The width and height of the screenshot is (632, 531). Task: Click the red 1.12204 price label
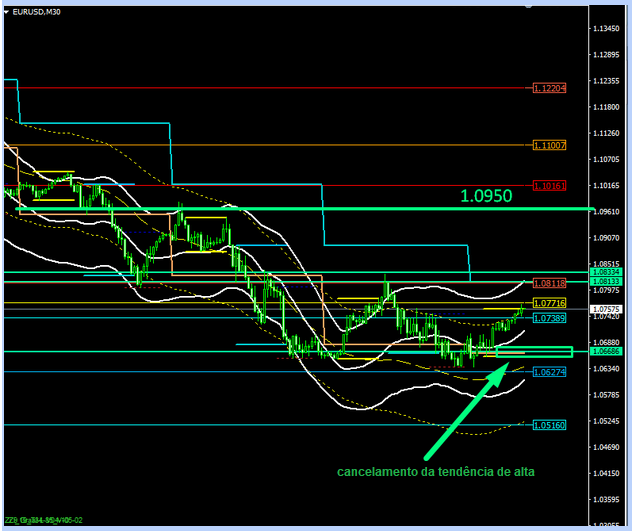point(549,89)
